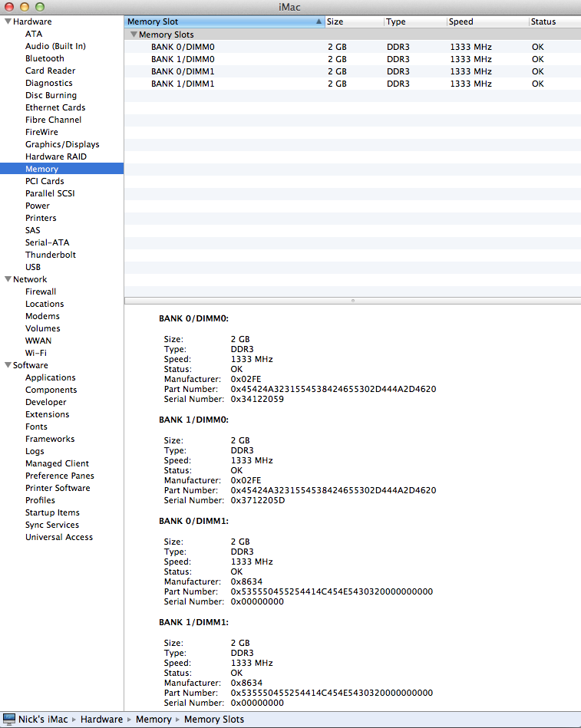Select BANK 1/DIMM0 table row
This screenshot has height=728, width=581.
coord(352,59)
